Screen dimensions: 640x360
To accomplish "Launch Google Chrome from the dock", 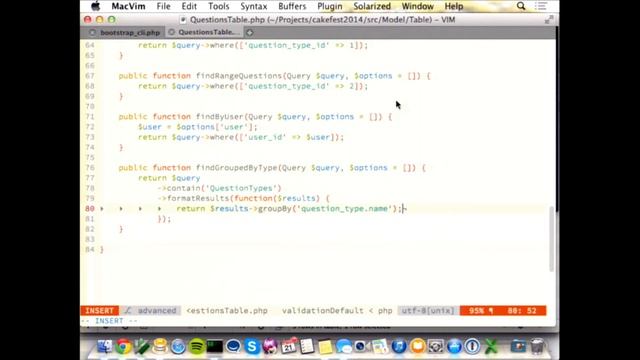I will pos(123,346).
